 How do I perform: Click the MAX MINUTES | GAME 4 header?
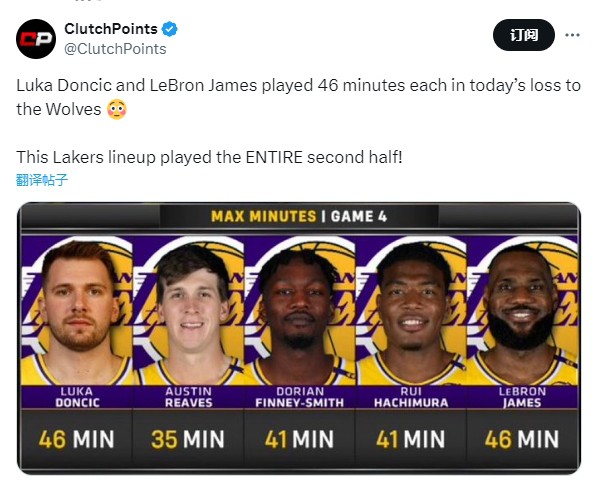tap(299, 216)
